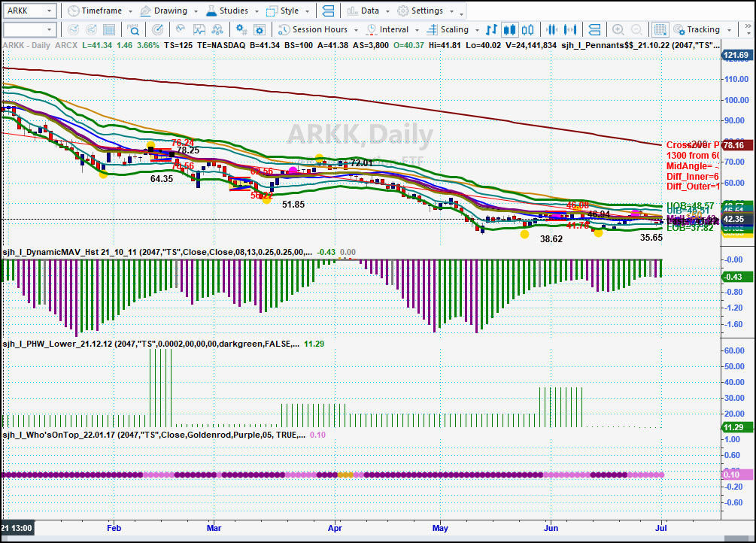
Task: Click the Settings gear icon
Action: pyautogui.click(x=403, y=11)
